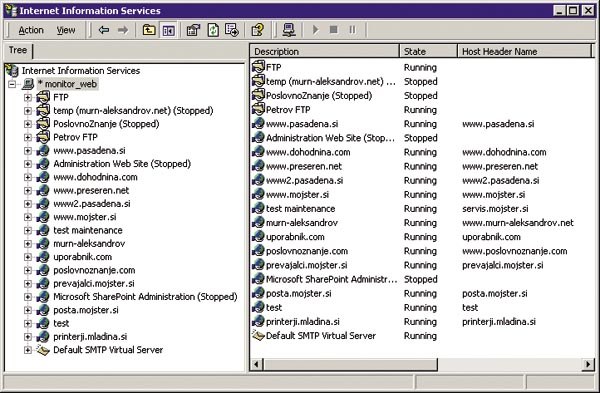This screenshot has width=600, height=393.
Task: Click www.murn-aleksandrov.net host header cell
Action: [518, 223]
